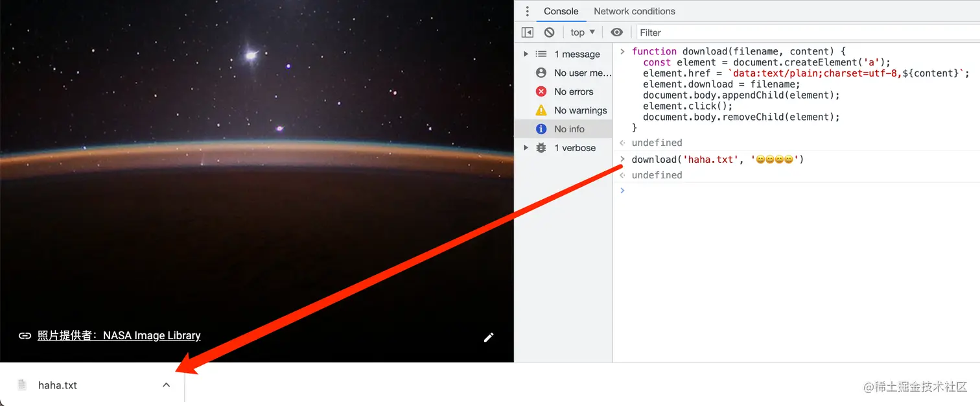Toggle the console sidebar panel icon
Viewport: 980px width, 406px height.
(528, 32)
